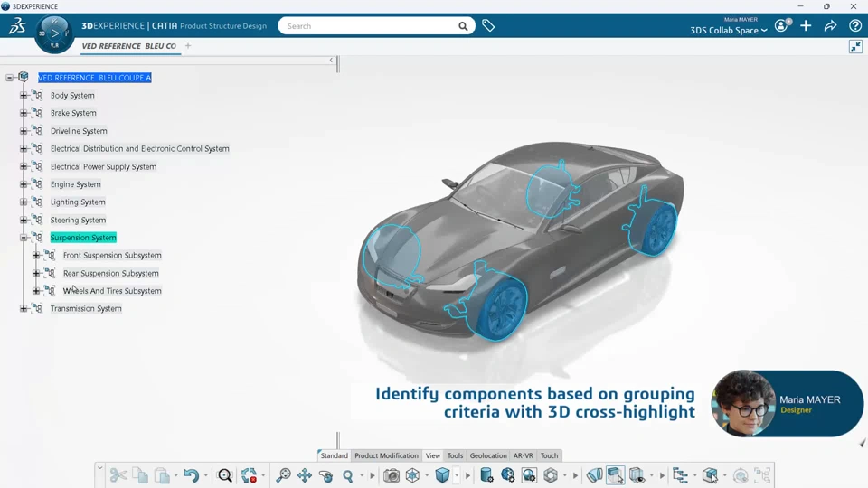
Task: Click the Dassault 3DS logo
Action: pos(17,25)
